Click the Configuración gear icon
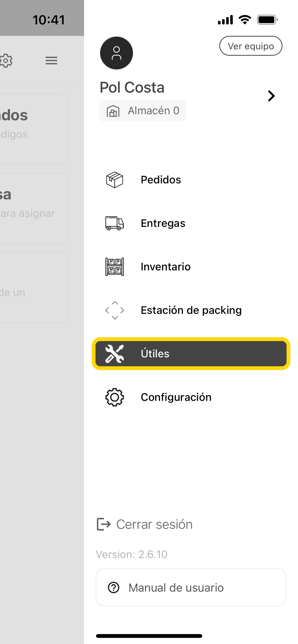This screenshot has height=644, width=298. 115,397
